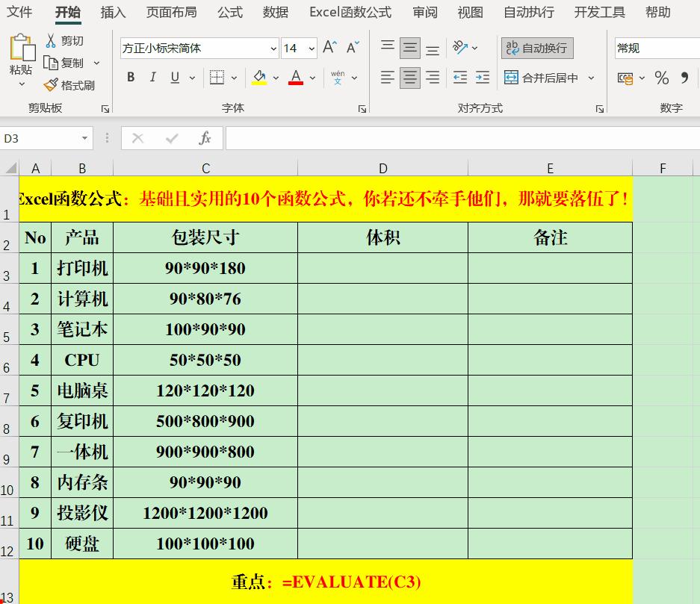Open the 公式 ribbon tab
This screenshot has width=700, height=604.
(x=229, y=12)
